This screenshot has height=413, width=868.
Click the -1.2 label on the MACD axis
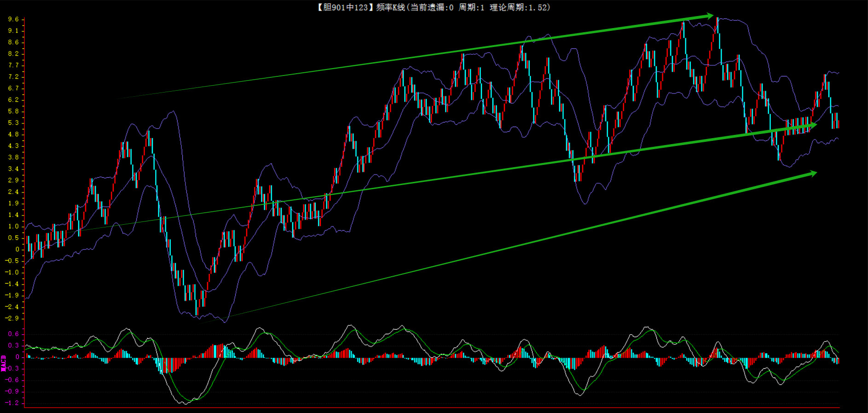pos(12,403)
